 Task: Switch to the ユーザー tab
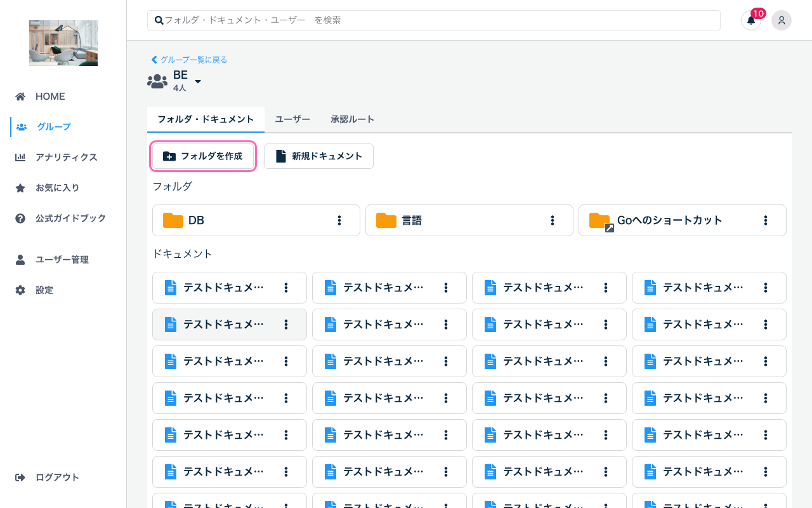292,119
